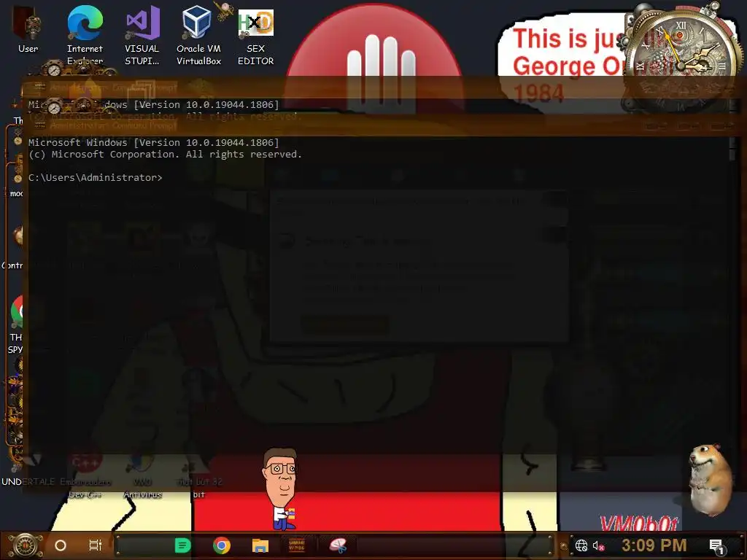Launch Google Chrome from the taskbar
The image size is (747, 560).
(x=222, y=545)
